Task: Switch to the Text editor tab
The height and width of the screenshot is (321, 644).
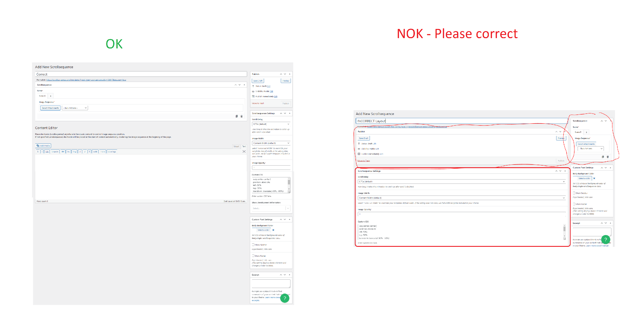Action: point(244,146)
